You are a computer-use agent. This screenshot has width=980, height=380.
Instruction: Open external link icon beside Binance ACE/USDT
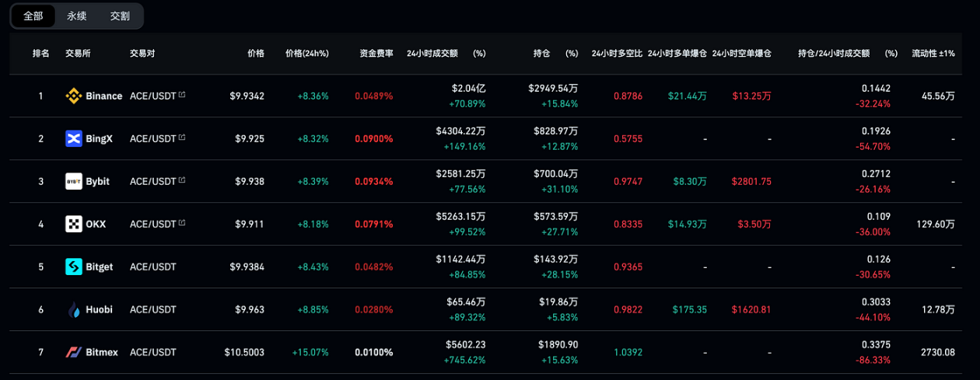click(182, 96)
